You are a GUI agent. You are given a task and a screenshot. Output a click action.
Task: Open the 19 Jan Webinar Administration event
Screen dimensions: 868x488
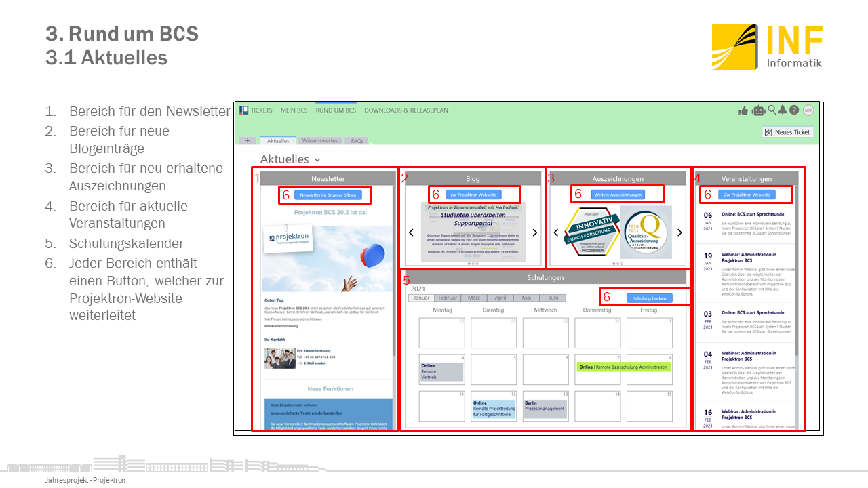click(x=746, y=272)
